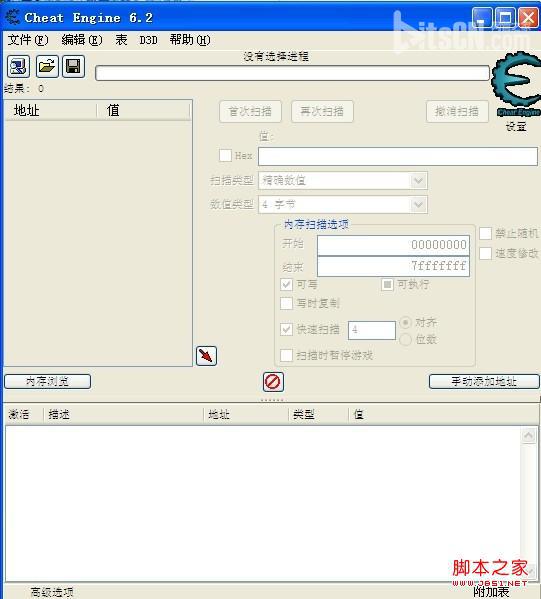Toggle the Hex checkbox
This screenshot has width=541, height=599.
click(225, 155)
